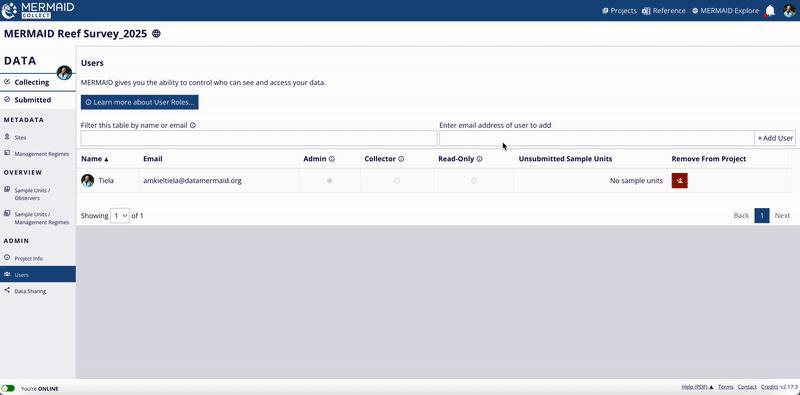The width and height of the screenshot is (800, 395).
Task: Select the Admin radio for Tiela
Action: point(330,181)
